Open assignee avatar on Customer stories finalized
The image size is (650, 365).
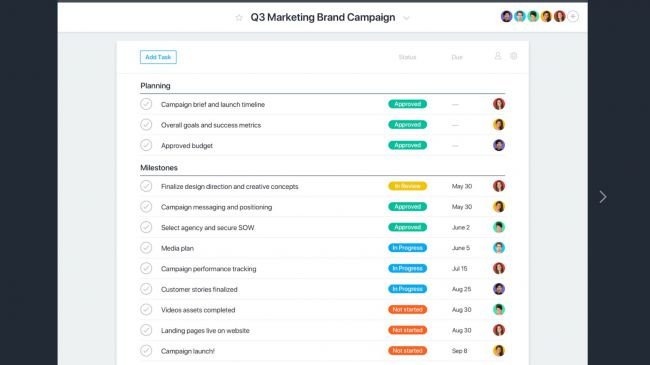pyautogui.click(x=499, y=289)
